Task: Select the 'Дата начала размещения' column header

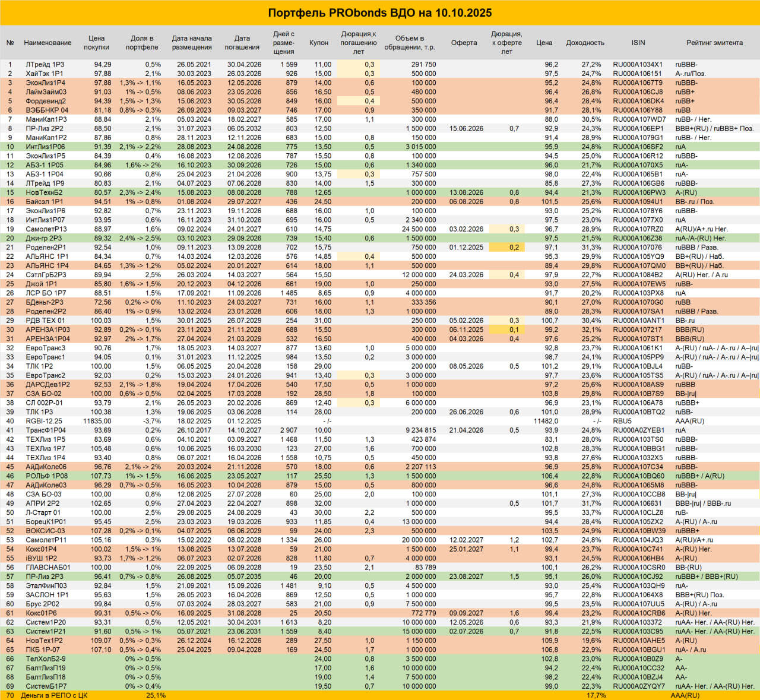Action: 192,43
